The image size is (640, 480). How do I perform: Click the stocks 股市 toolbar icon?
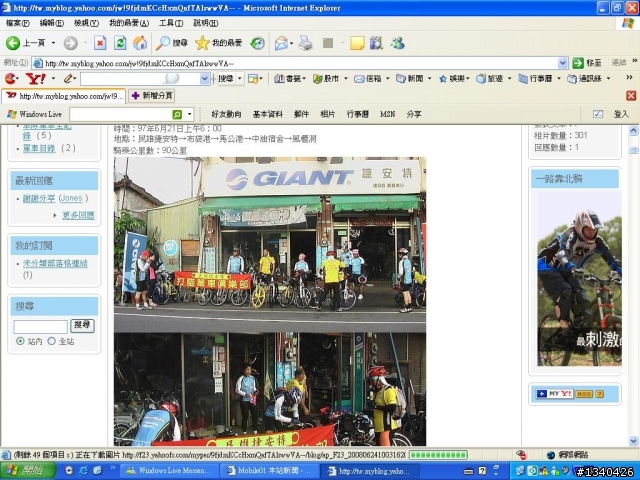coord(326,78)
